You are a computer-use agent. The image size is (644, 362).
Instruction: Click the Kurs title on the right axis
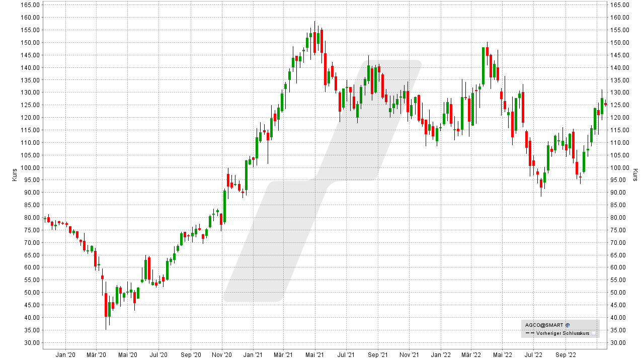click(635, 174)
